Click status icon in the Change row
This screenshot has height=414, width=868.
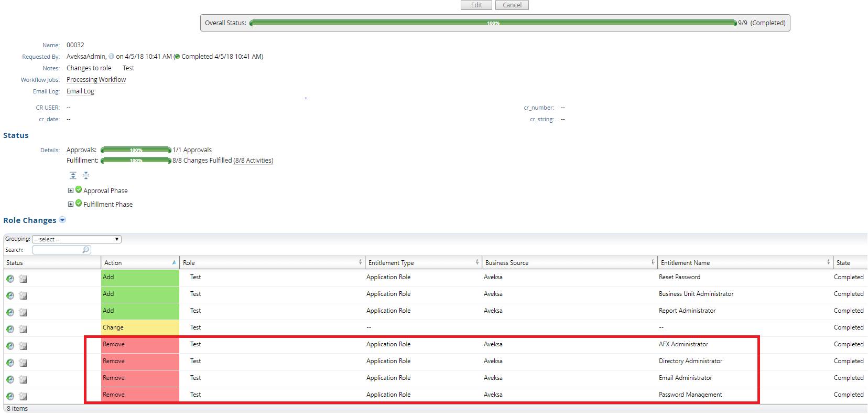pyautogui.click(x=10, y=329)
